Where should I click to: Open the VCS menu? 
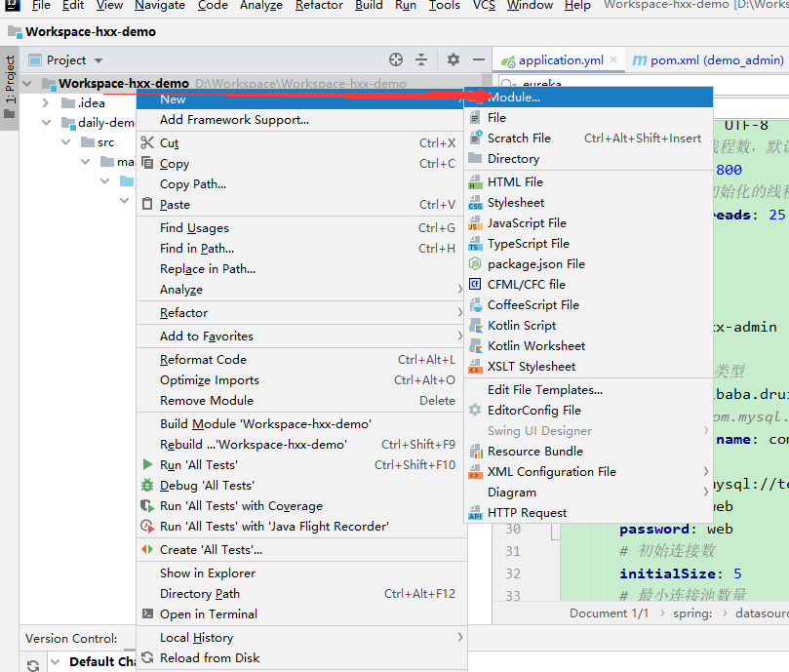point(484,5)
